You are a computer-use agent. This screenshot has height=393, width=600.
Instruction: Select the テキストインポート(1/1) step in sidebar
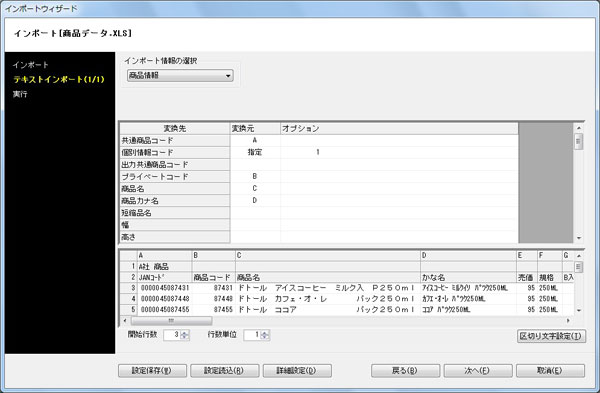[59, 79]
